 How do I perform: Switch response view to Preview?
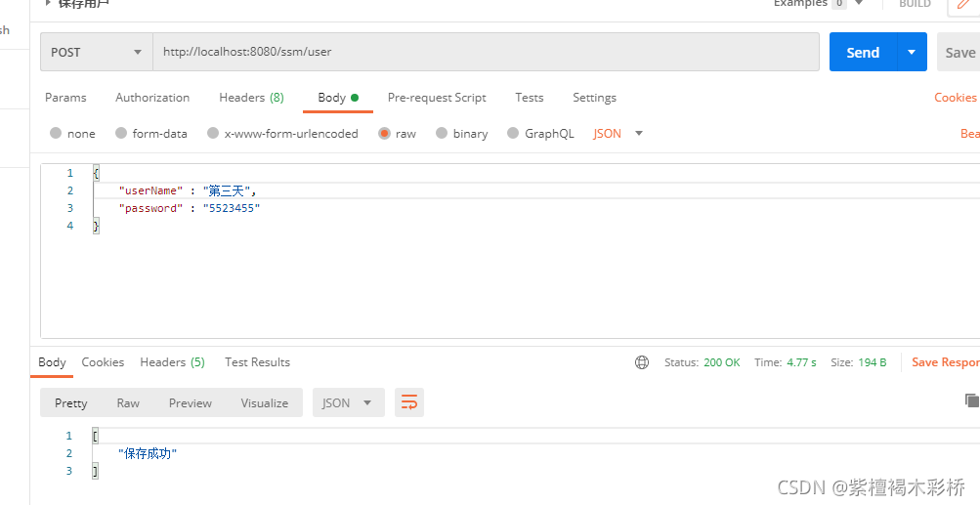pyautogui.click(x=190, y=403)
